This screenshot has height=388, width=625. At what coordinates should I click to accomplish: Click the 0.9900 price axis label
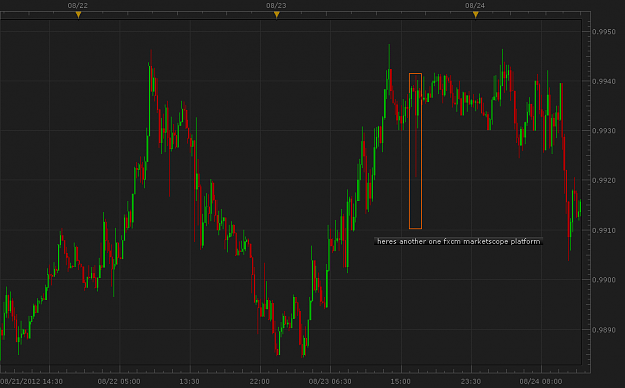[x=603, y=280]
